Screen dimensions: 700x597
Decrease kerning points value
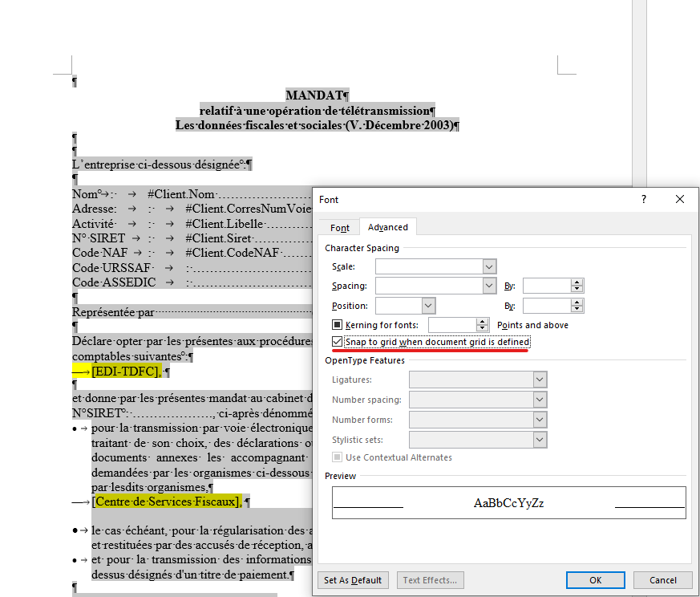[x=482, y=328]
